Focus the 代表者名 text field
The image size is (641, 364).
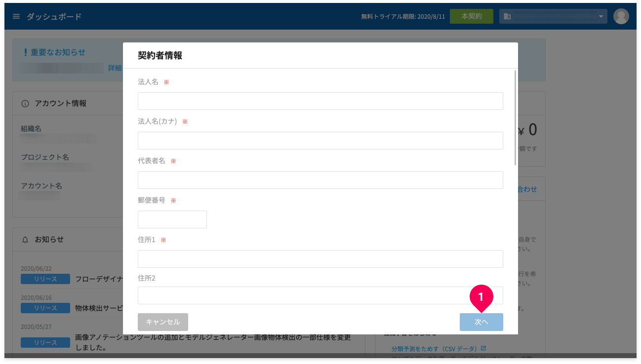[x=320, y=180]
